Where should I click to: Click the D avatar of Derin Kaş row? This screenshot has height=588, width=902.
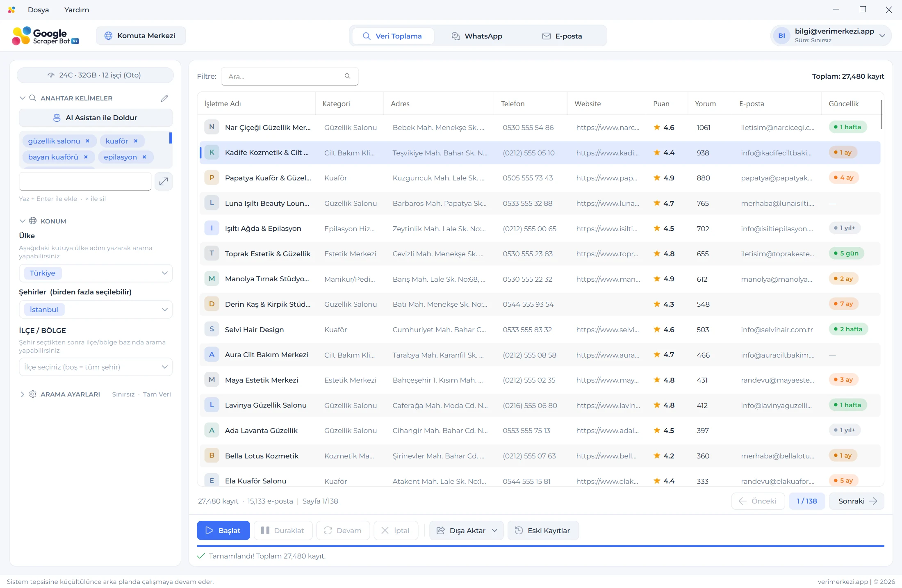212,304
